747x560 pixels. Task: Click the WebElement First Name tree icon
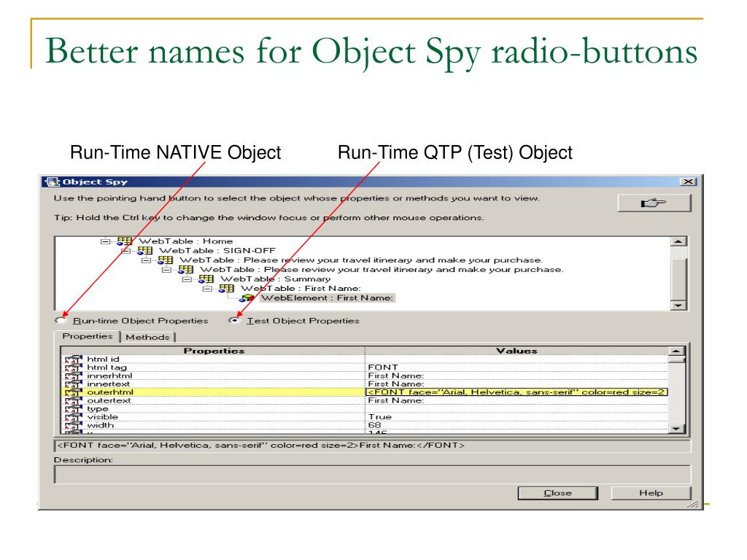point(246,298)
